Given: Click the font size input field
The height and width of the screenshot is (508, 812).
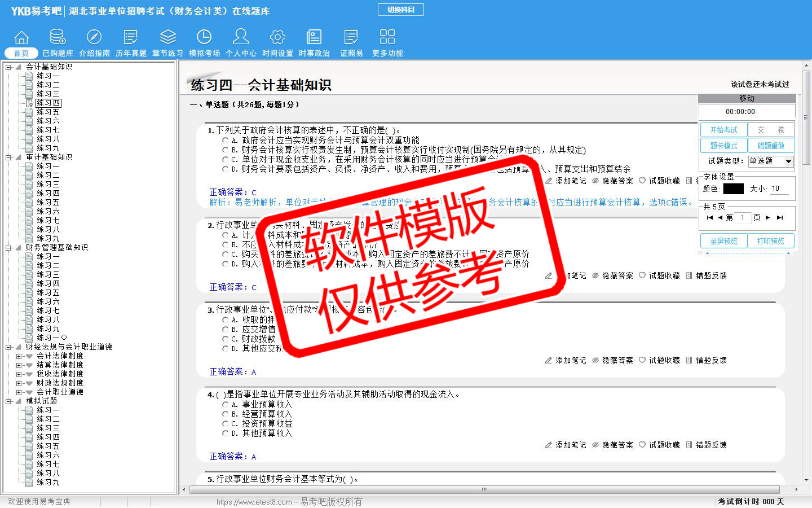Looking at the screenshot, I should tap(779, 189).
